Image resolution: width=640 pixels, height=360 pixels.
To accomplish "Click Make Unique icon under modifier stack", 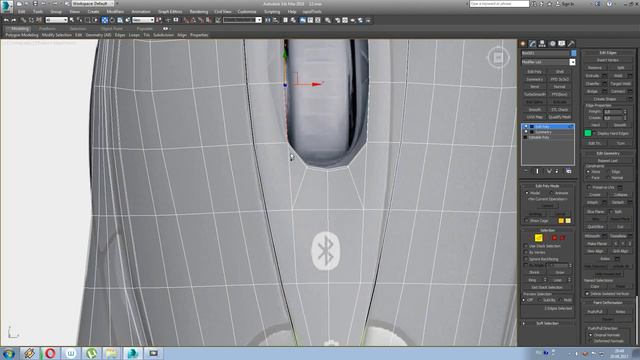I will 549,171.
